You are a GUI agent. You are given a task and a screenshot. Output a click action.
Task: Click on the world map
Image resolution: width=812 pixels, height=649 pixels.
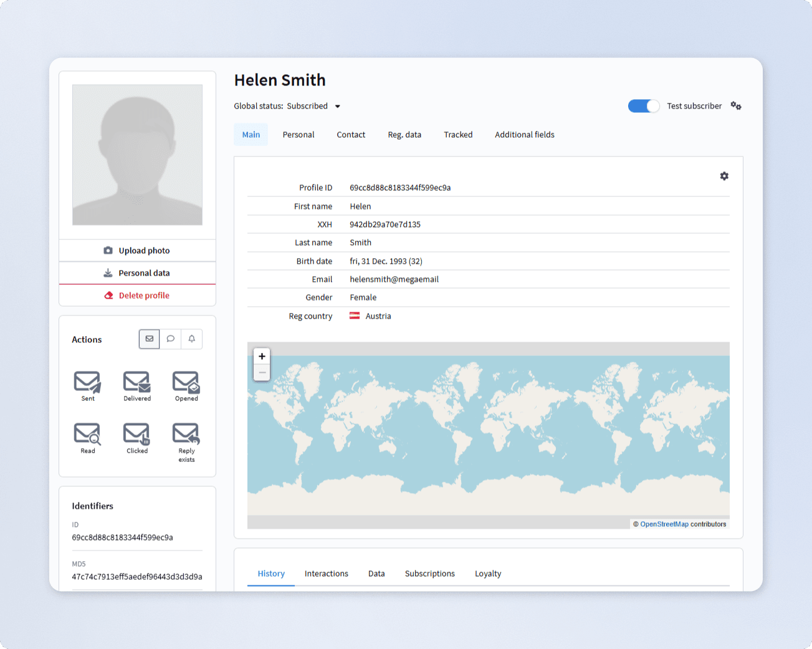tap(489, 435)
